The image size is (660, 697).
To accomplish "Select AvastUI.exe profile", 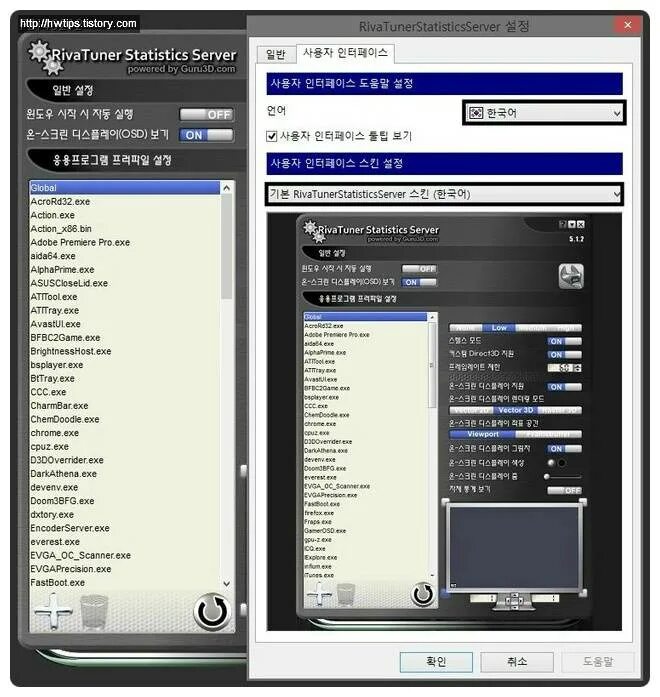I will pos(124,324).
